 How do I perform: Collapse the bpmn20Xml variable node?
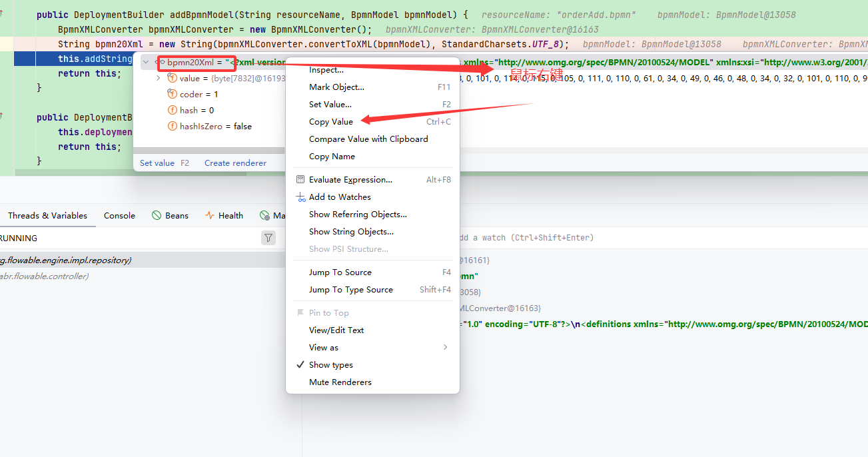tap(145, 61)
